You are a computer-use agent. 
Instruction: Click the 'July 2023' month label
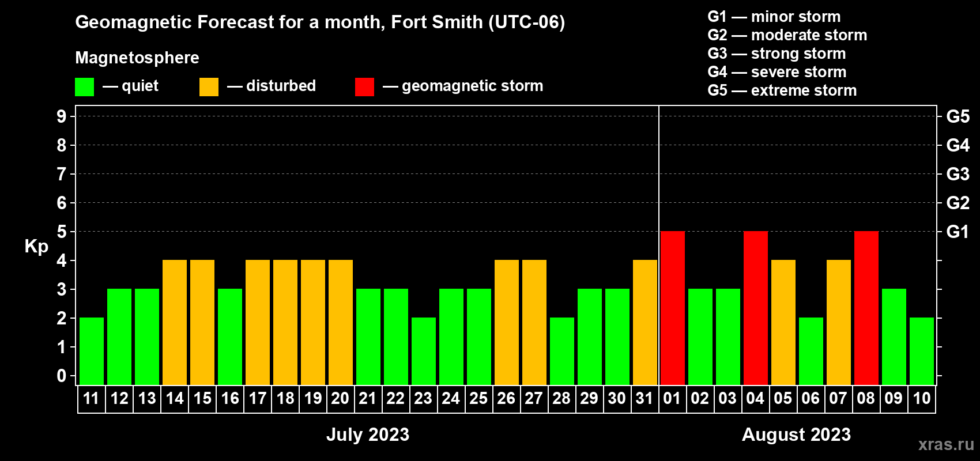(368, 434)
